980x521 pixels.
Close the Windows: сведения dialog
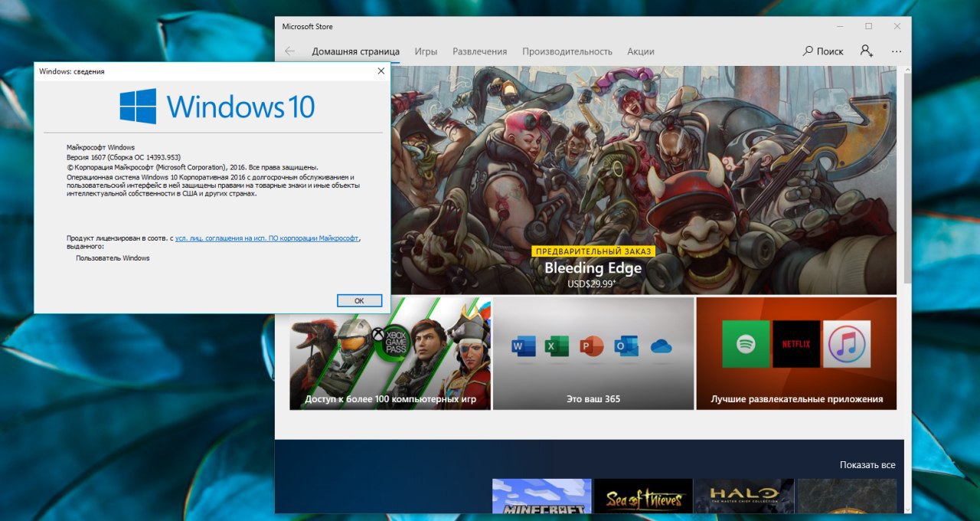click(x=381, y=71)
